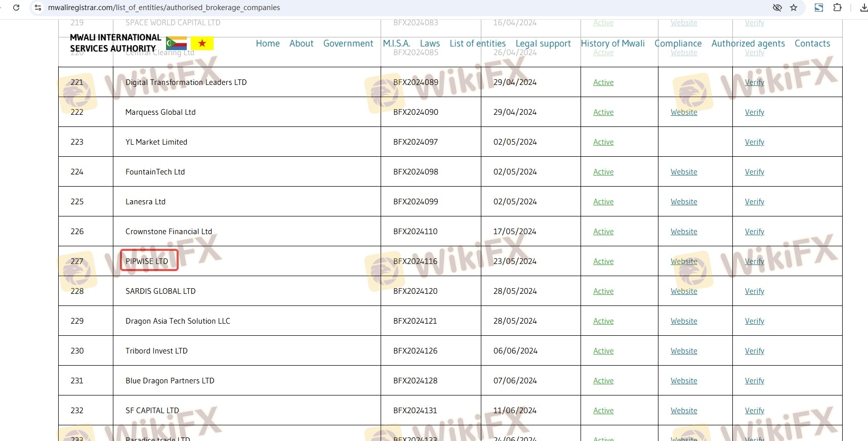Reload the page with the refresh icon
Viewport: 868px width, 441px height.
[x=16, y=8]
